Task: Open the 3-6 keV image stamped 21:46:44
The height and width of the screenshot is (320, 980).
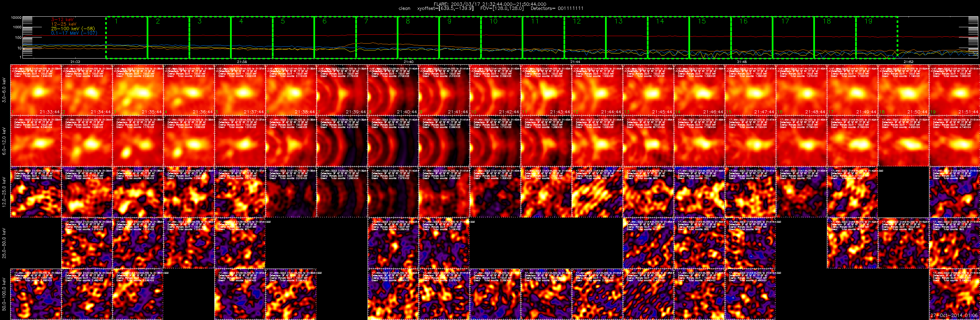Action: point(699,90)
